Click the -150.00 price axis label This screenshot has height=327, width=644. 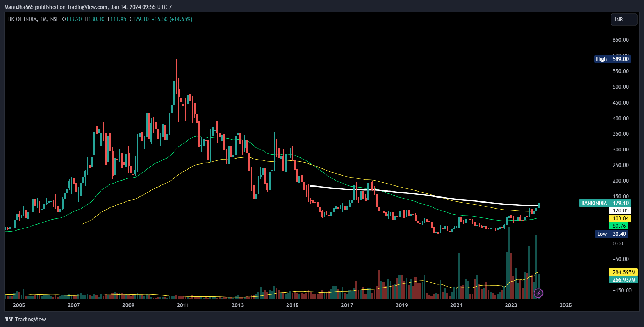(x=622, y=290)
